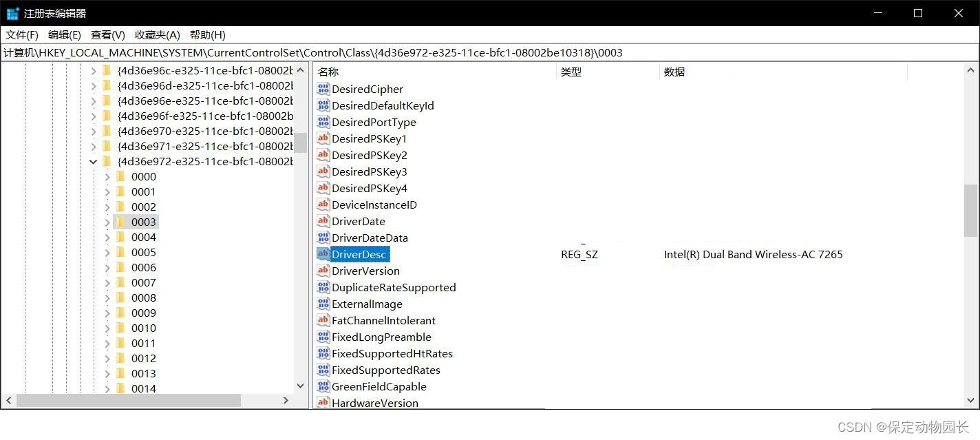Click tree pane vertical scrollbar down arrow
The height and width of the screenshot is (440, 980).
(300, 386)
